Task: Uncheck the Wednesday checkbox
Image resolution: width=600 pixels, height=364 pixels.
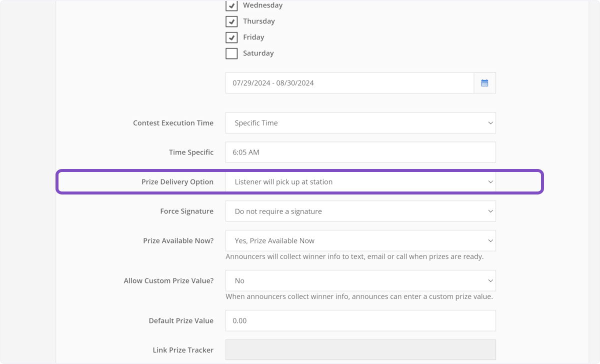Action: tap(231, 5)
